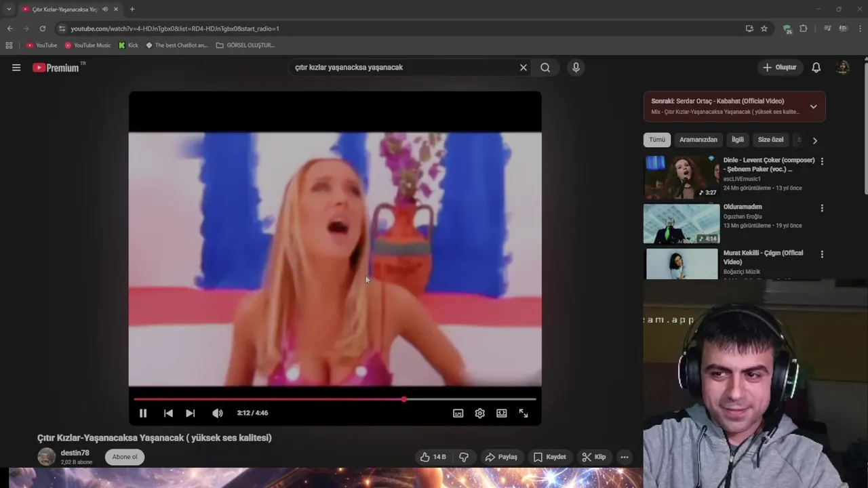Open the browser media controls icon
The width and height of the screenshot is (868, 488).
827,28
